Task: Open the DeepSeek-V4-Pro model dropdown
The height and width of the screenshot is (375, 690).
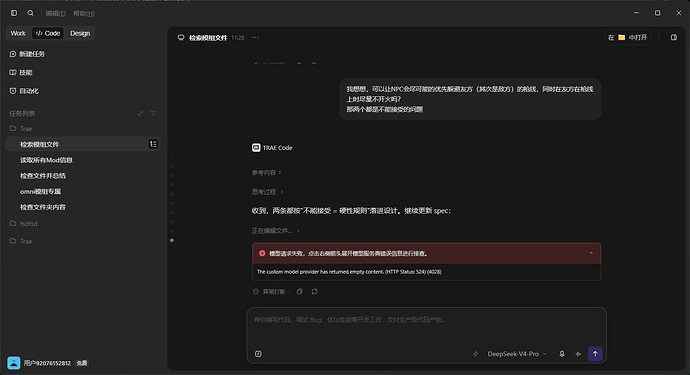Action: coord(517,354)
